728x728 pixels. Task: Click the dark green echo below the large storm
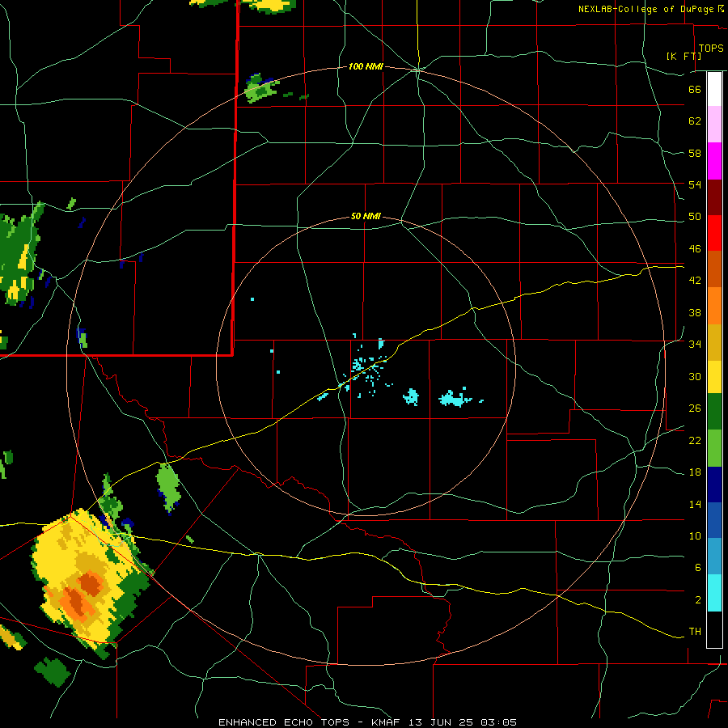coord(53,672)
